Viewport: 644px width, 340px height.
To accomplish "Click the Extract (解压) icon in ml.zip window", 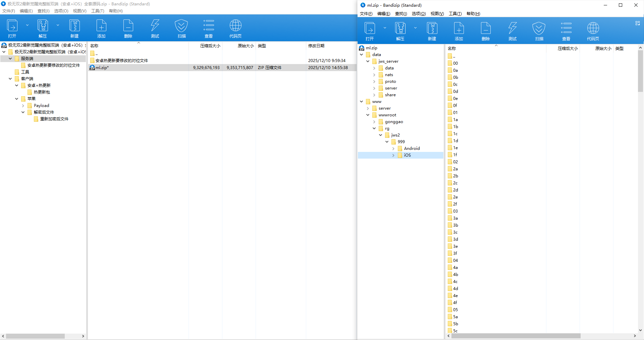I will click(x=400, y=29).
